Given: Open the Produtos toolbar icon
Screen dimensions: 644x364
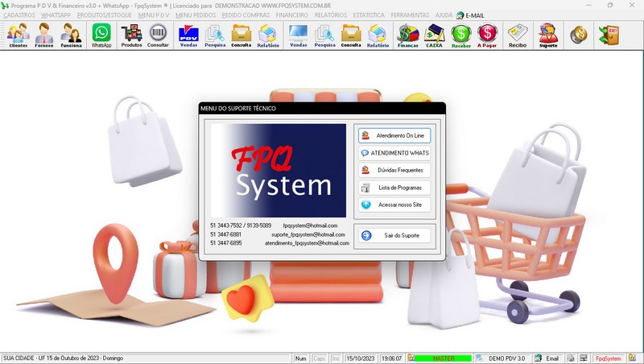Looking at the screenshot, I should tap(131, 35).
